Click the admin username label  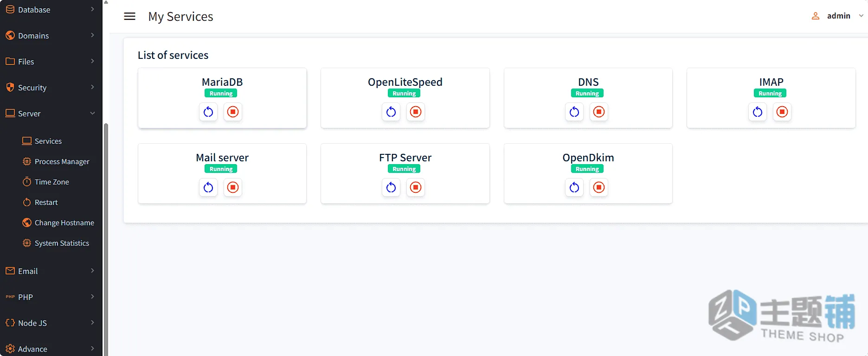(x=839, y=16)
